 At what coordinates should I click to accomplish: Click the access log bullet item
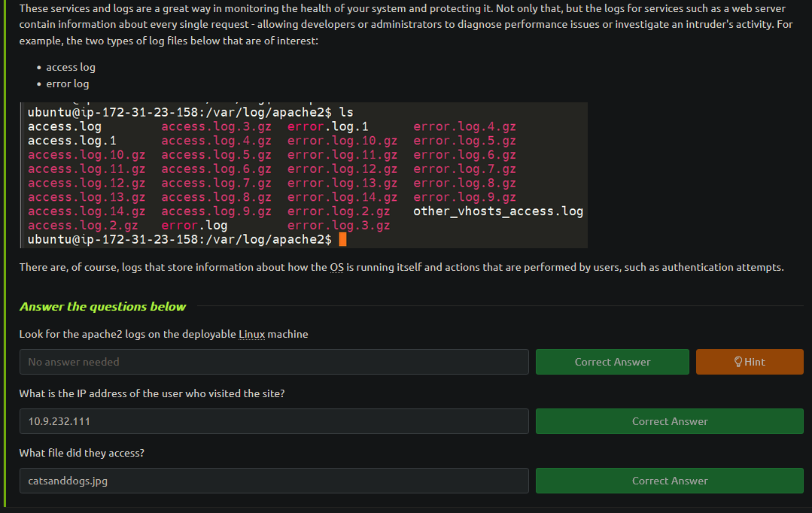pos(71,67)
